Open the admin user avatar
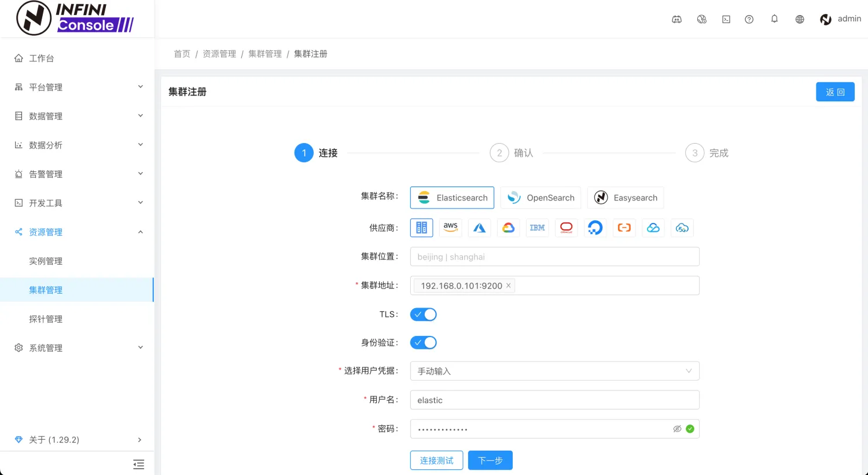Viewport: 868px width, 475px height. pyautogui.click(x=826, y=19)
